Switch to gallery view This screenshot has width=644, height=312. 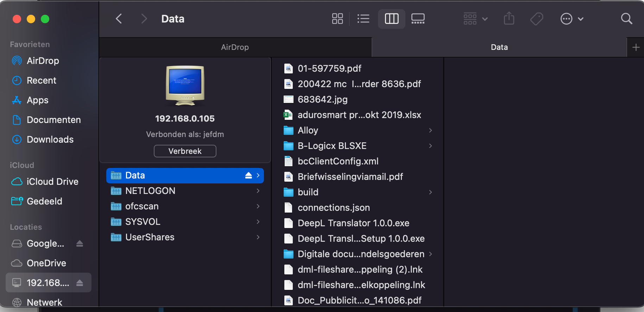pos(418,19)
